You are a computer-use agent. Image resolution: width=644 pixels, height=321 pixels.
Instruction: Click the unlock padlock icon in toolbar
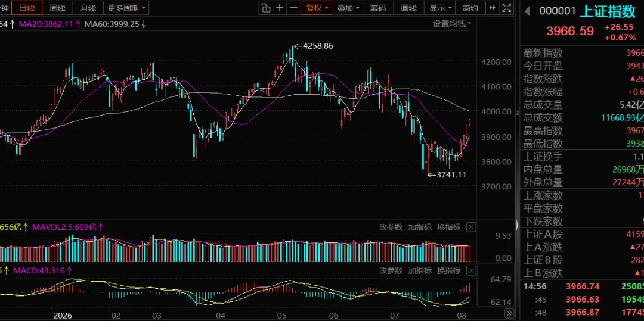pyautogui.click(x=266, y=8)
